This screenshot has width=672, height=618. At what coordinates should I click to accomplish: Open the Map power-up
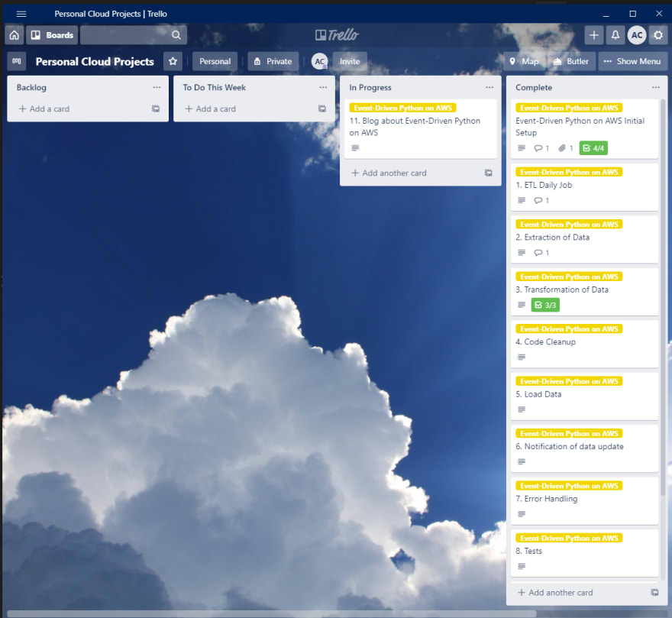point(524,61)
